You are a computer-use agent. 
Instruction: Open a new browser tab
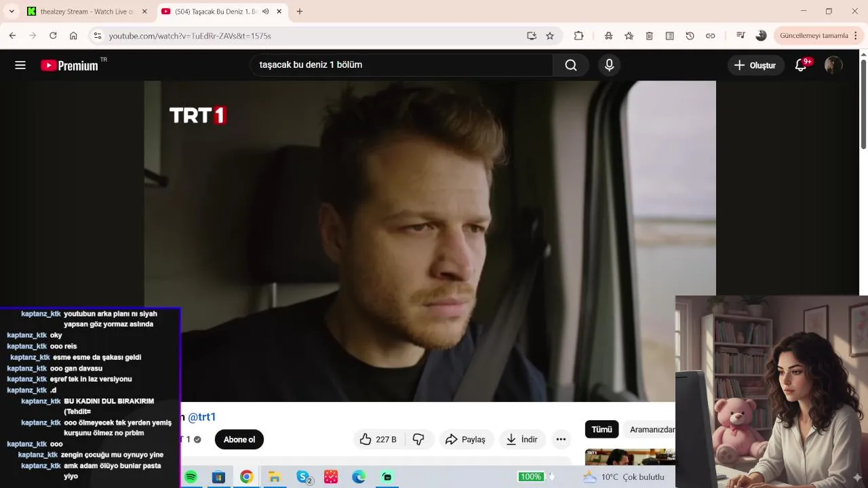tap(300, 12)
